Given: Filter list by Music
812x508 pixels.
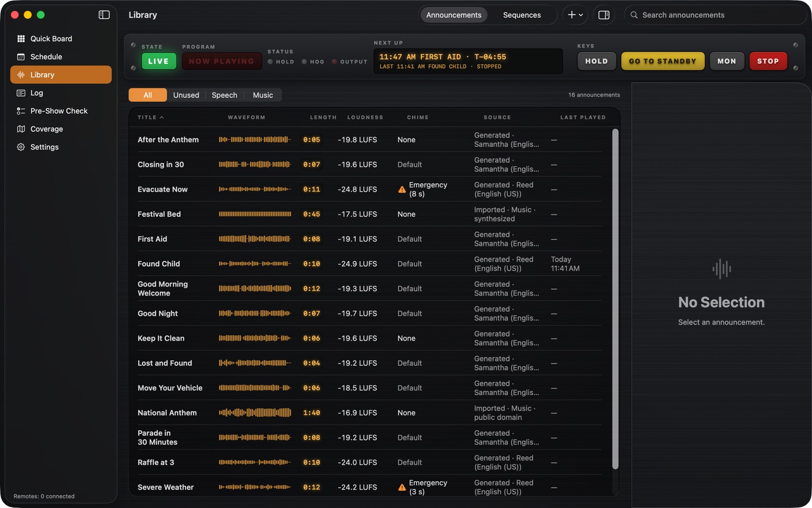Looking at the screenshot, I should (x=263, y=95).
